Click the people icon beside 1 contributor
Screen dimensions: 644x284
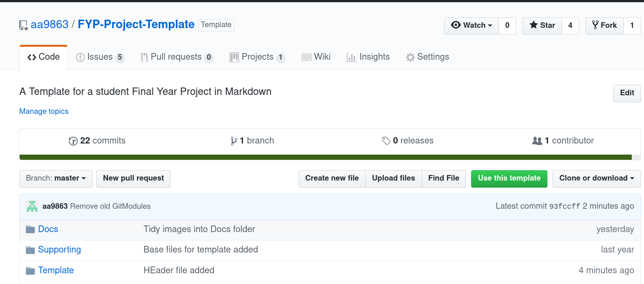(537, 141)
